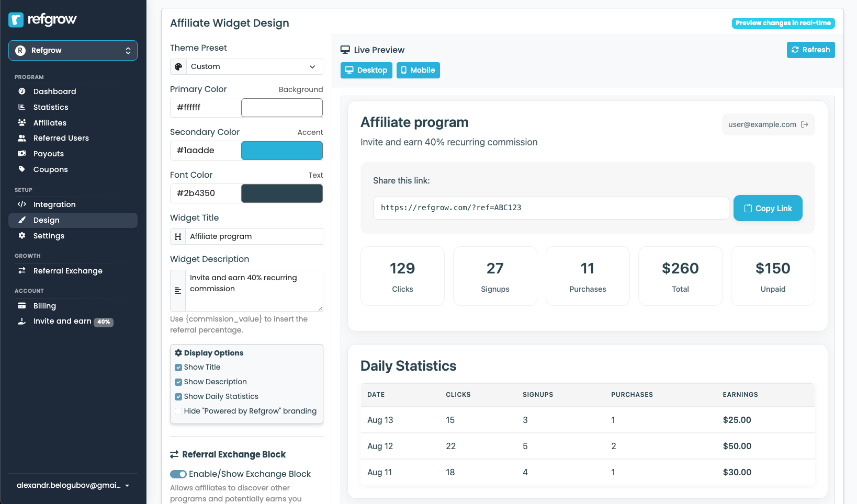Viewport: 857px width, 504px height.
Task: Click the Referral Exchange arrows icon in sidebar
Action: [22, 271]
